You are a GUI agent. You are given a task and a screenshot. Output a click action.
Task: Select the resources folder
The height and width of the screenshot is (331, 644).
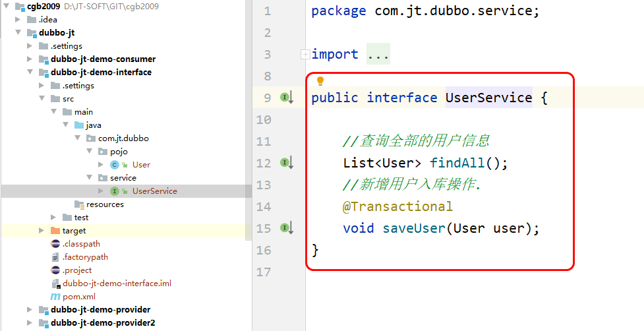point(105,204)
